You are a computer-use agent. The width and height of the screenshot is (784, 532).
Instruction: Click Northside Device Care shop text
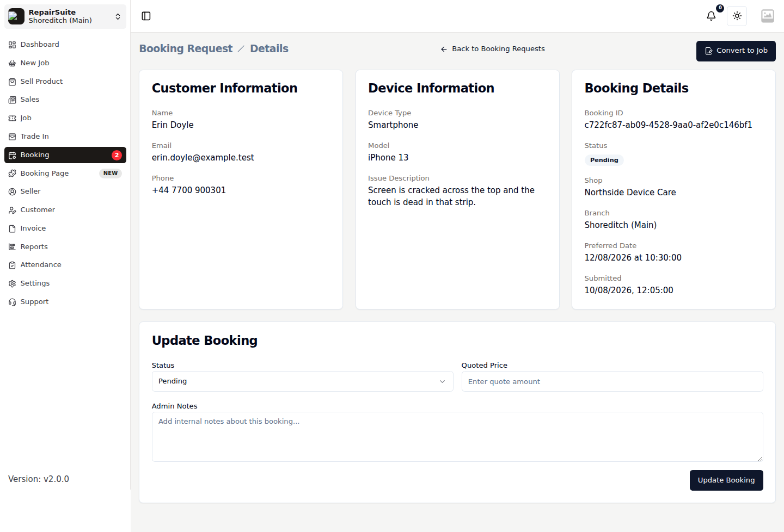coord(630,193)
